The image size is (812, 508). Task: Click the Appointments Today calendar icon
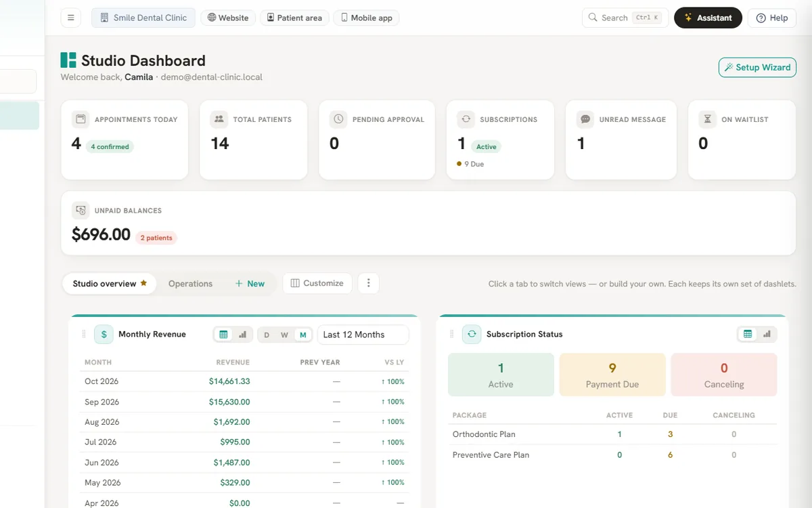81,119
